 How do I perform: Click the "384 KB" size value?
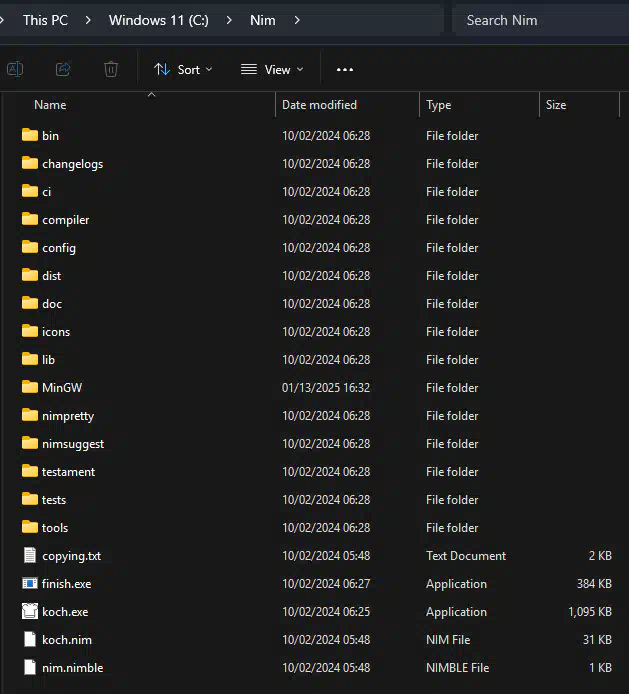tap(594, 584)
